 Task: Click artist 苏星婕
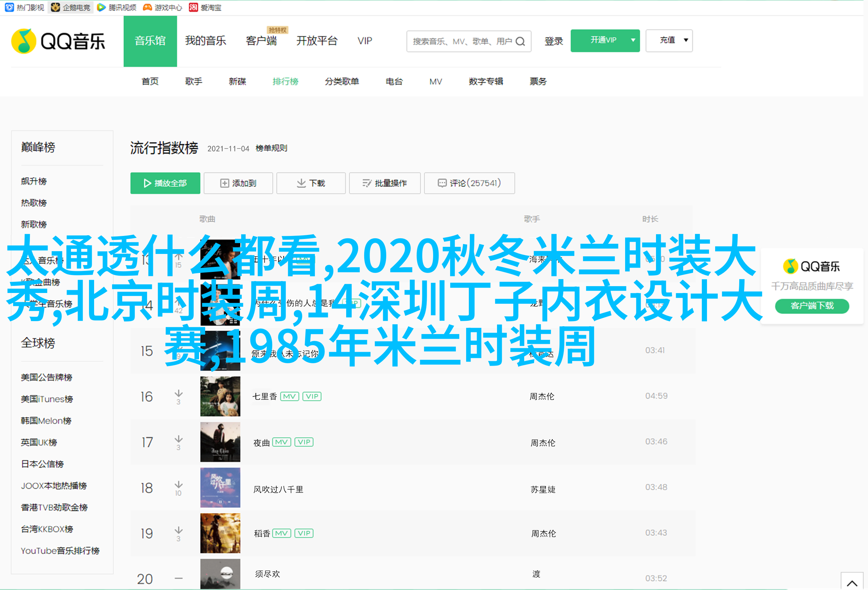point(543,489)
